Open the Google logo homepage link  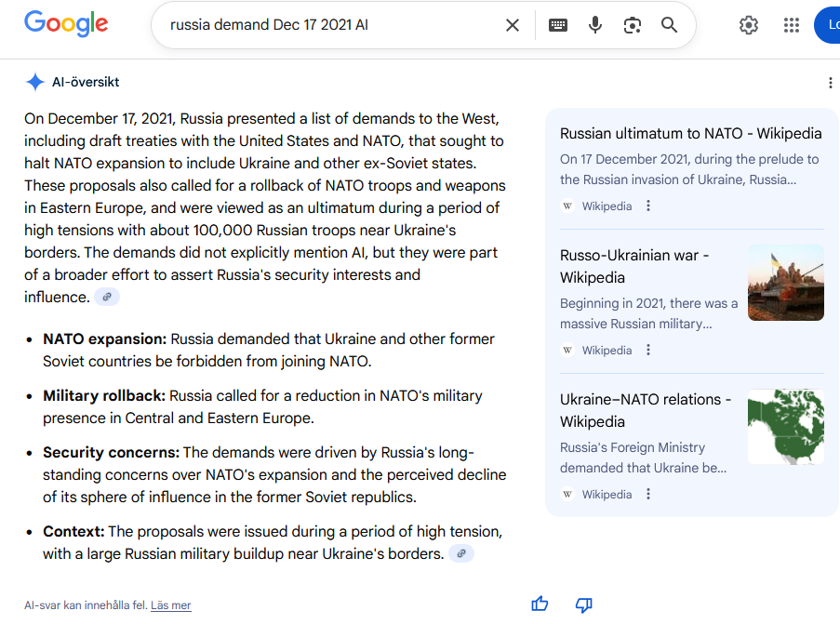[x=66, y=24]
